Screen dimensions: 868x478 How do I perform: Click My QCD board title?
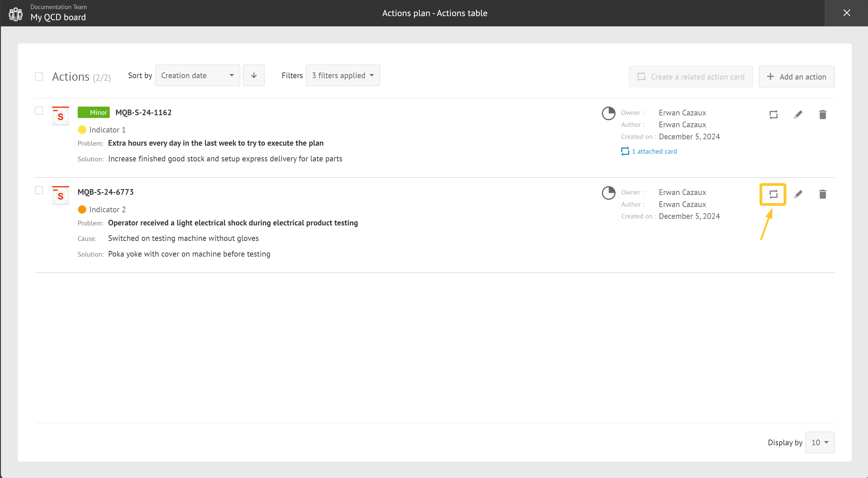(58, 17)
